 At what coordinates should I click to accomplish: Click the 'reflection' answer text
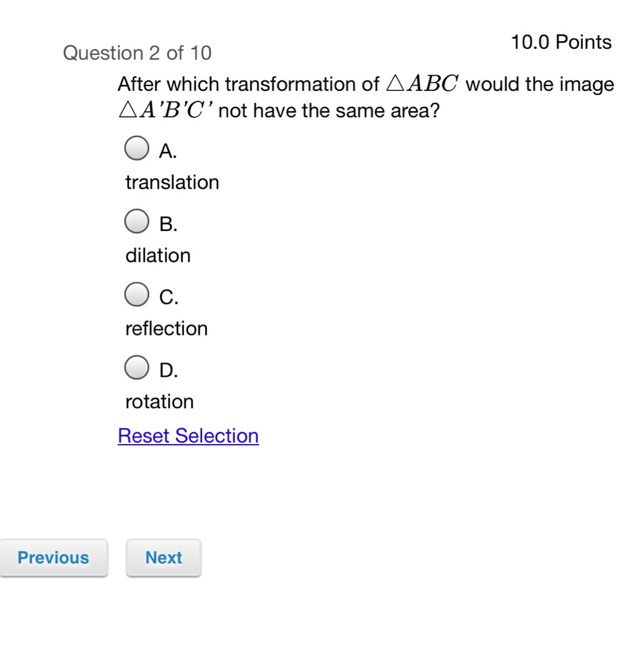pos(166,328)
